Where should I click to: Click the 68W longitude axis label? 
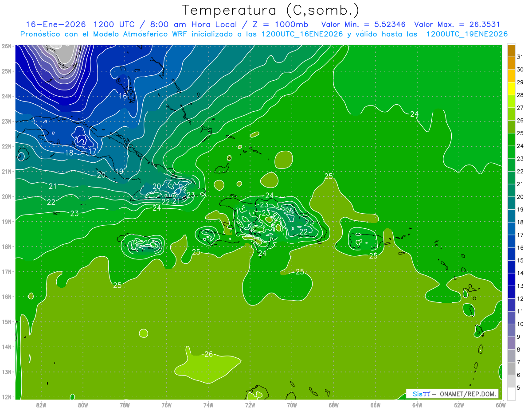click(x=333, y=404)
